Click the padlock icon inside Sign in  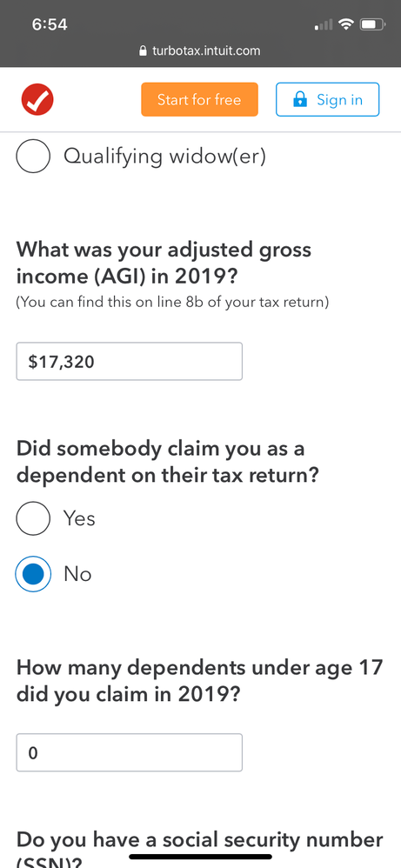299,100
